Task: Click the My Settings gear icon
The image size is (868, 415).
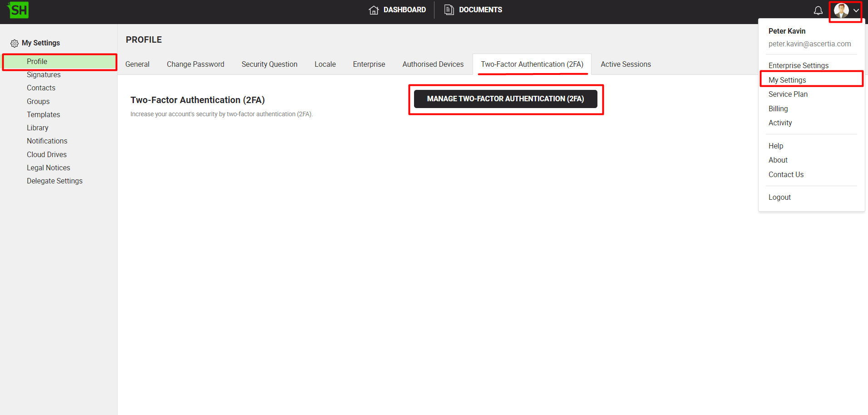Action: [15, 43]
